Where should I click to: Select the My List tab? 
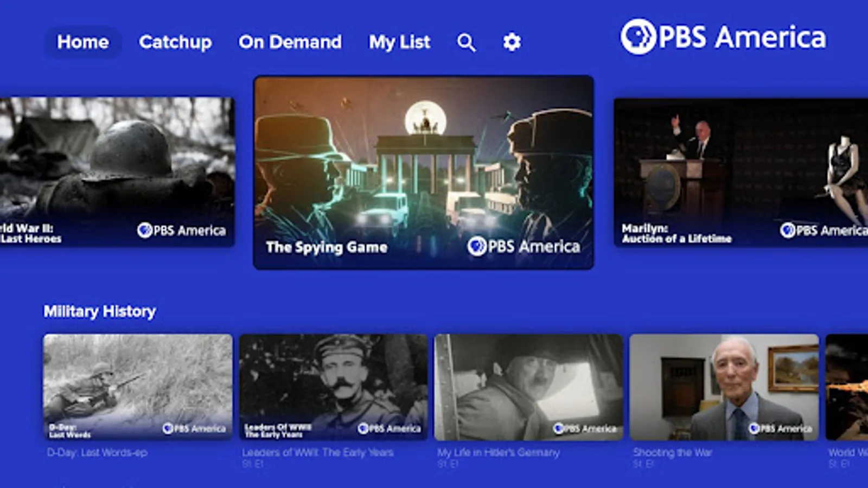[x=400, y=42]
